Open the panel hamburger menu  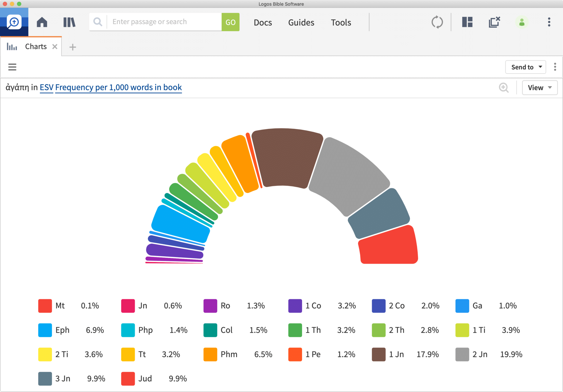(12, 67)
